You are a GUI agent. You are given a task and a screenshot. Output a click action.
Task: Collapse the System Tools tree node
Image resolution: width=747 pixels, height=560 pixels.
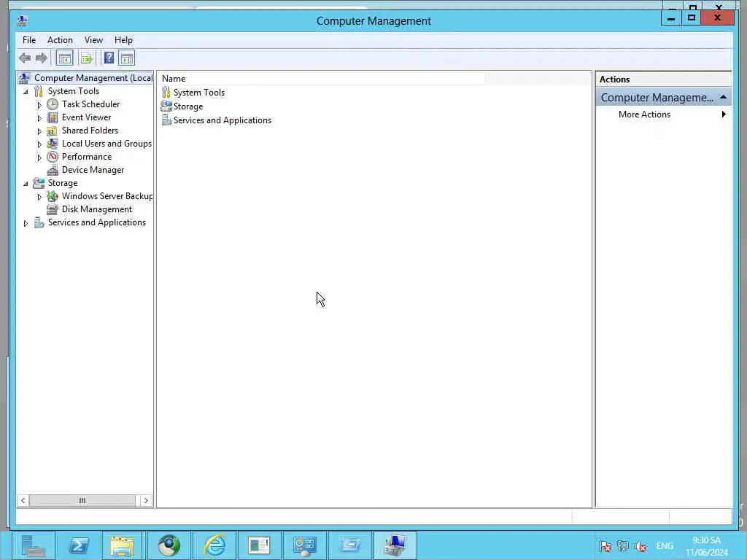coord(26,91)
